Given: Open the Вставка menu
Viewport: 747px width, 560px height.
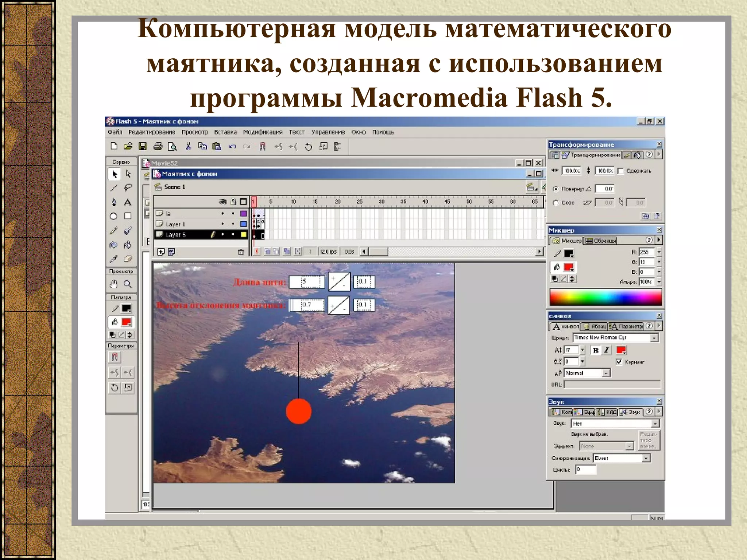Looking at the screenshot, I should (225, 132).
